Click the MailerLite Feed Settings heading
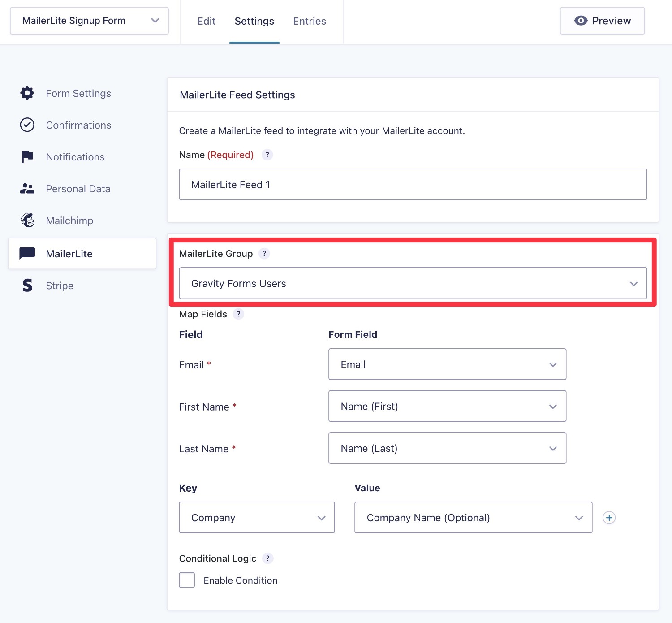This screenshot has height=623, width=672. [237, 95]
